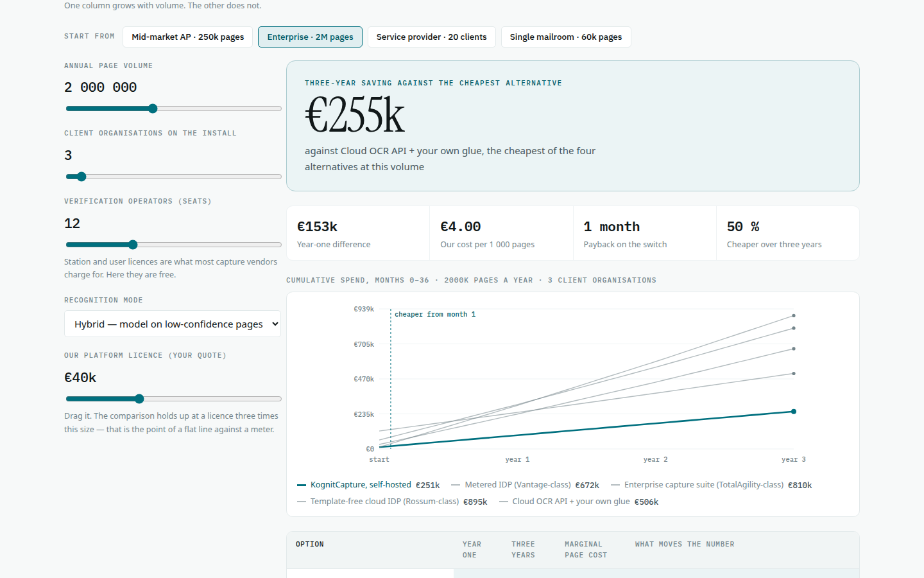Click the 'Year-one difference' caption

coord(334,245)
